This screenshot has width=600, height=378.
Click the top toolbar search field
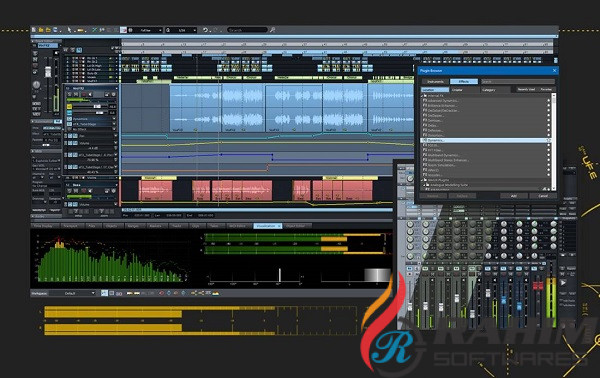[248, 30]
